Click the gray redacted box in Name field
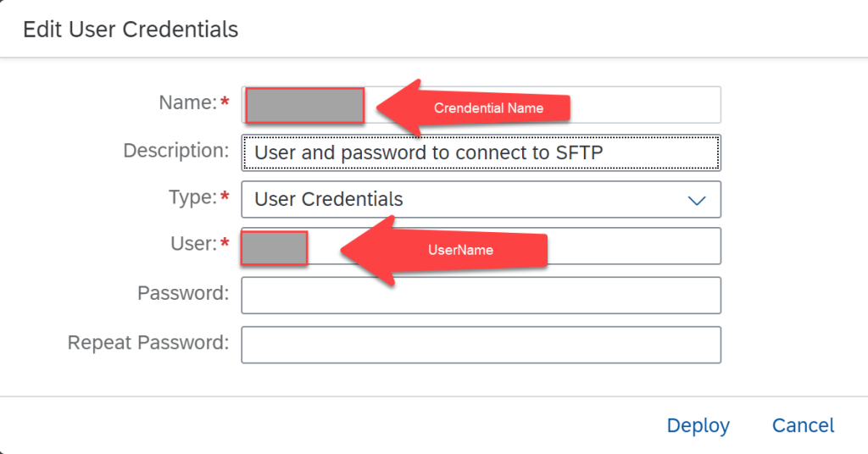This screenshot has height=454, width=868. (305, 105)
